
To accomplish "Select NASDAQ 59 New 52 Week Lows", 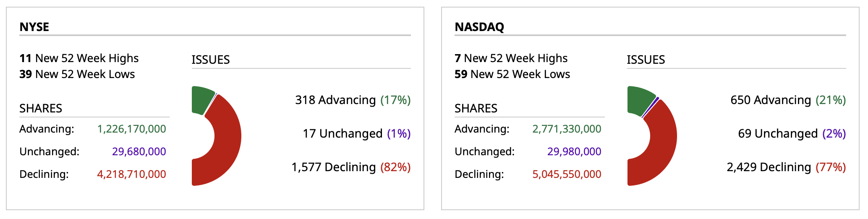I will coord(512,74).
